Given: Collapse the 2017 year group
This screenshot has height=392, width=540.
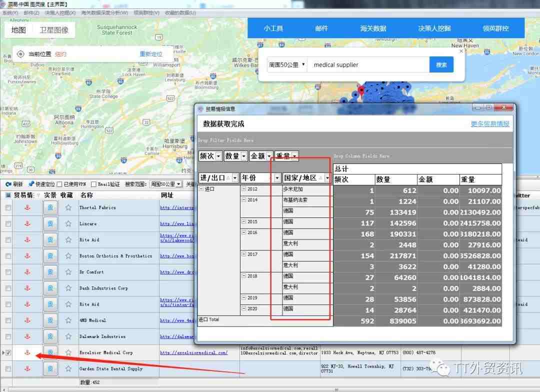Looking at the screenshot, I should click(244, 254).
